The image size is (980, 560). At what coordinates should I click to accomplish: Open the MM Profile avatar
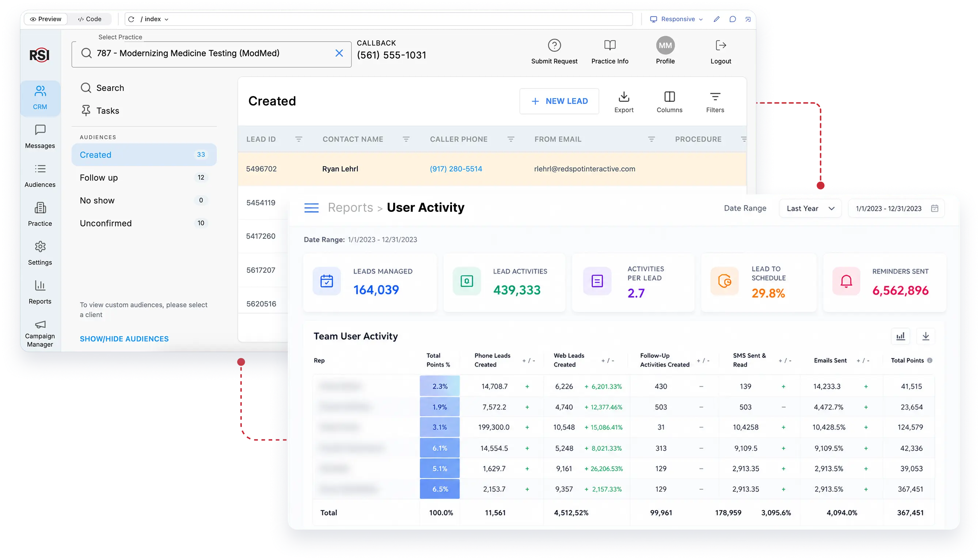point(665,45)
